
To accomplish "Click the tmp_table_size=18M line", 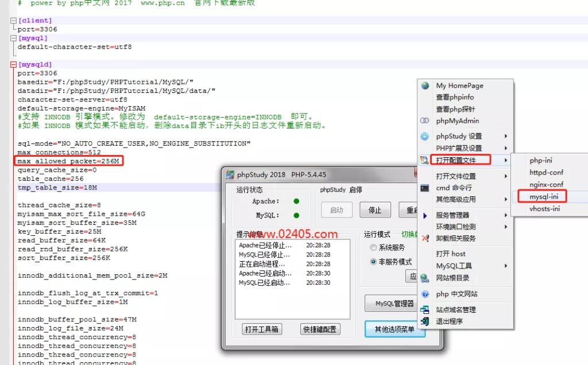I will click(x=57, y=187).
